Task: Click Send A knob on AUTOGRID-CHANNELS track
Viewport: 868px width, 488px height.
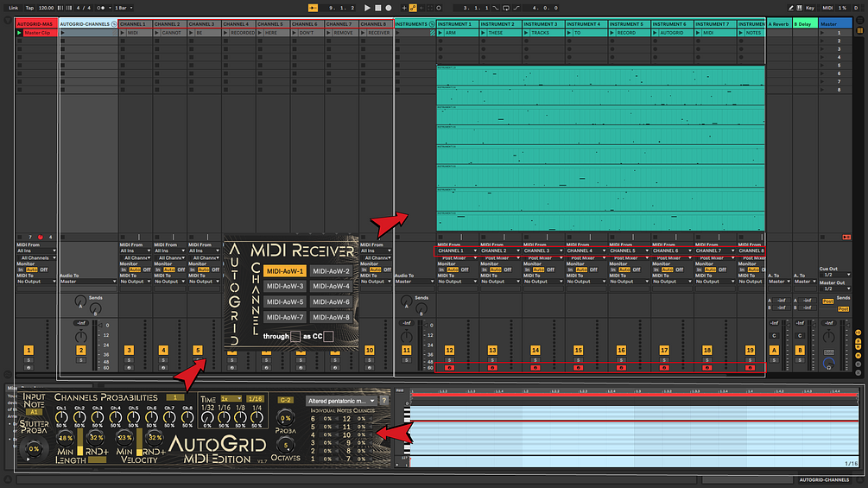Action: point(81,301)
